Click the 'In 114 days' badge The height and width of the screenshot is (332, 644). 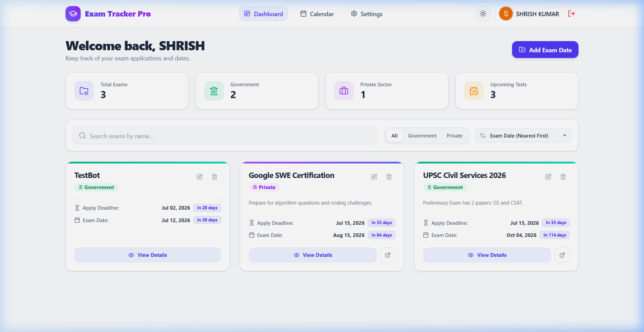pos(555,235)
